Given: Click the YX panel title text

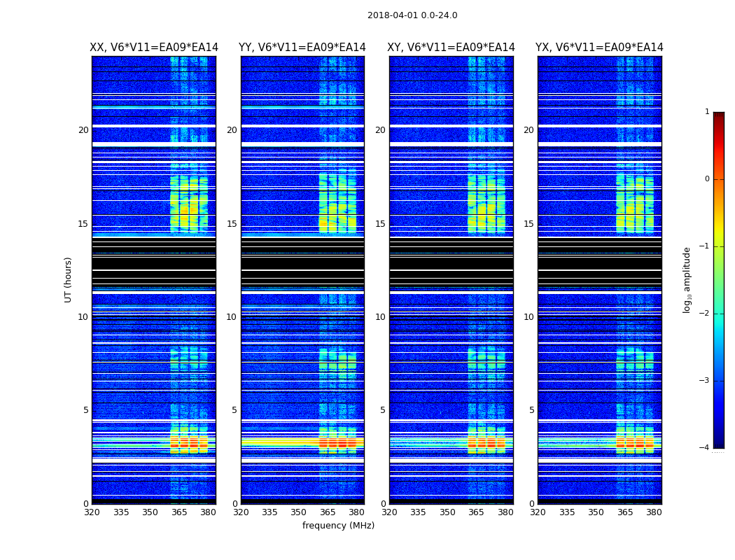Looking at the screenshot, I should [x=599, y=48].
